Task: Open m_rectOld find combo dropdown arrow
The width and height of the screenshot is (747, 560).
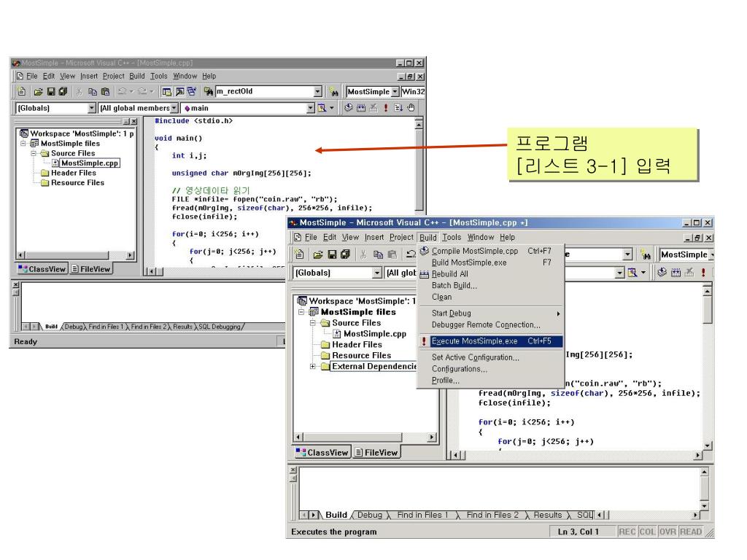Action: pos(318,91)
